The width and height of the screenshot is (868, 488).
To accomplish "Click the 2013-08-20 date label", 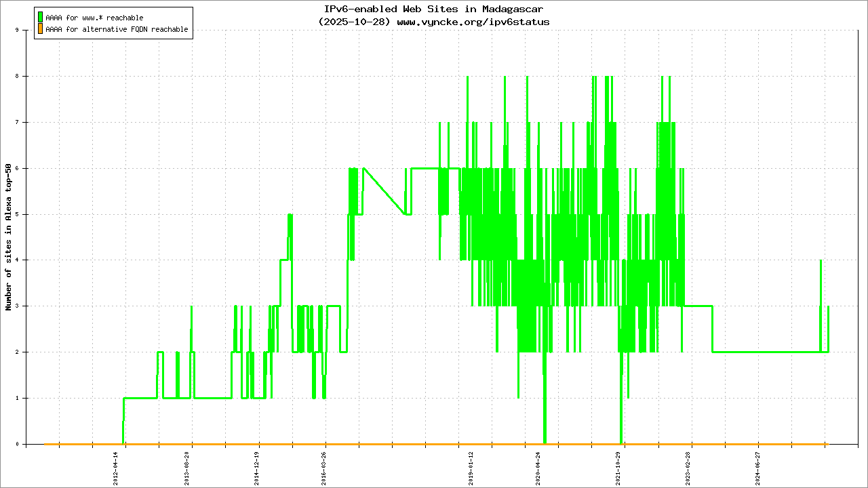I will point(186,465).
